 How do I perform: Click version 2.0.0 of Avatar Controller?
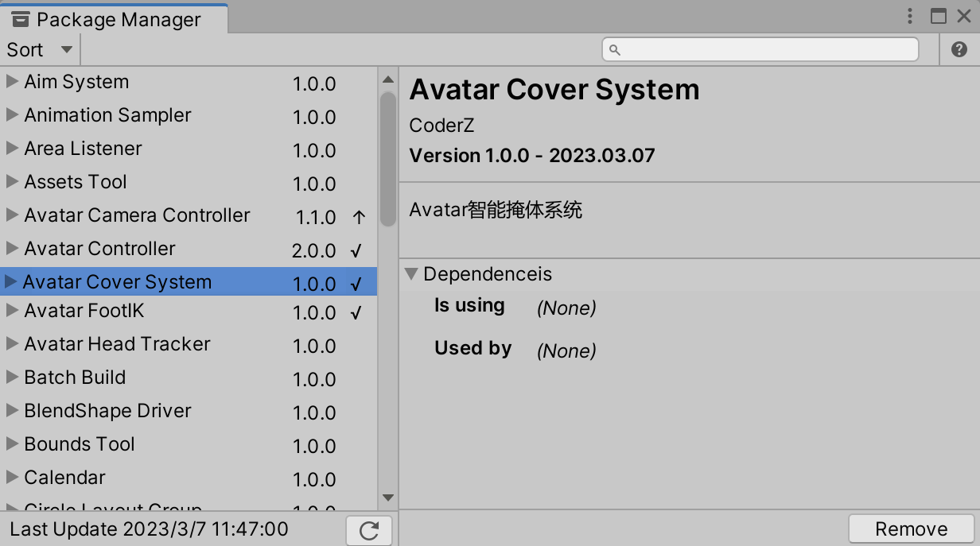coord(314,250)
